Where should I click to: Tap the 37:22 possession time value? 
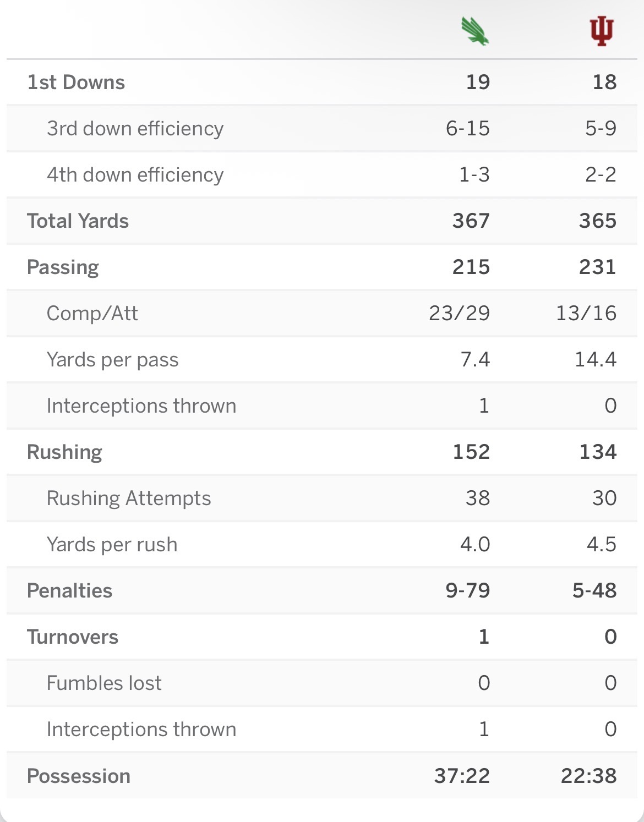(x=462, y=776)
